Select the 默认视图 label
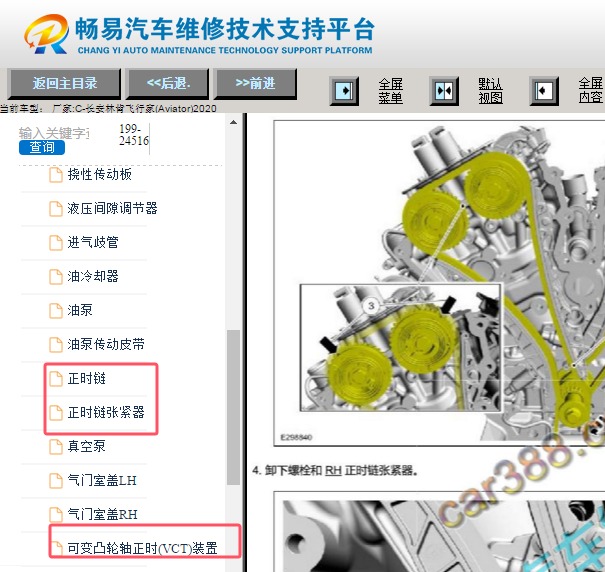The width and height of the screenshot is (605, 572). pos(490,91)
